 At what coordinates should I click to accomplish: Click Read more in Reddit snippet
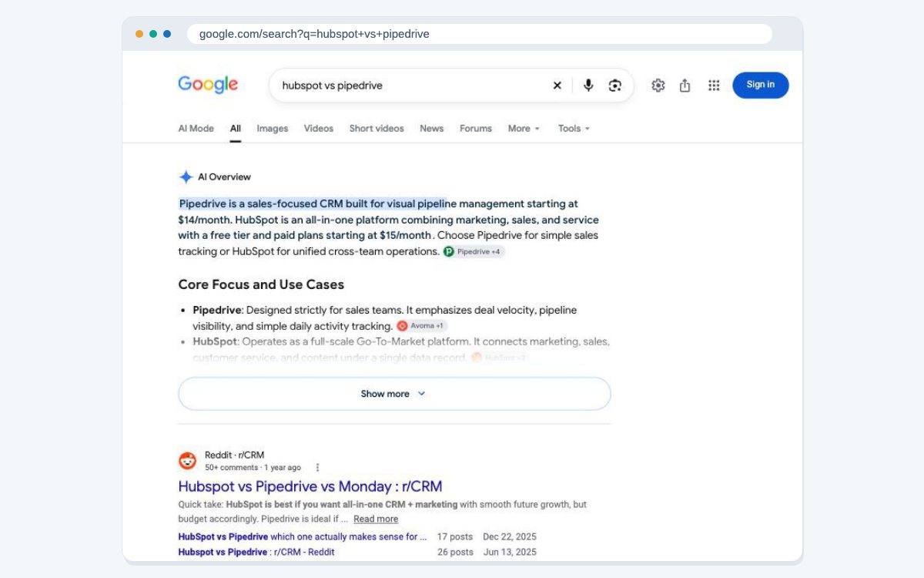click(x=376, y=519)
